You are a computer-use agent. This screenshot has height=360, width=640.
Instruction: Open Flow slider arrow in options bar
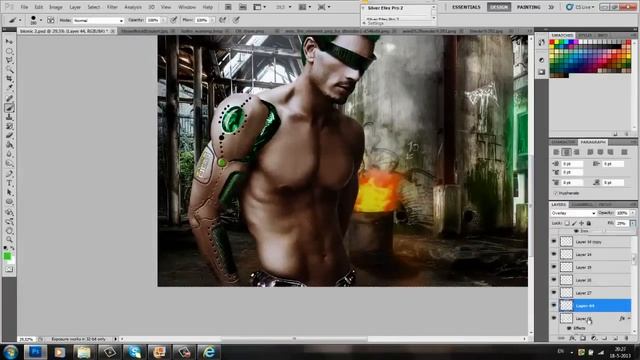(212, 20)
